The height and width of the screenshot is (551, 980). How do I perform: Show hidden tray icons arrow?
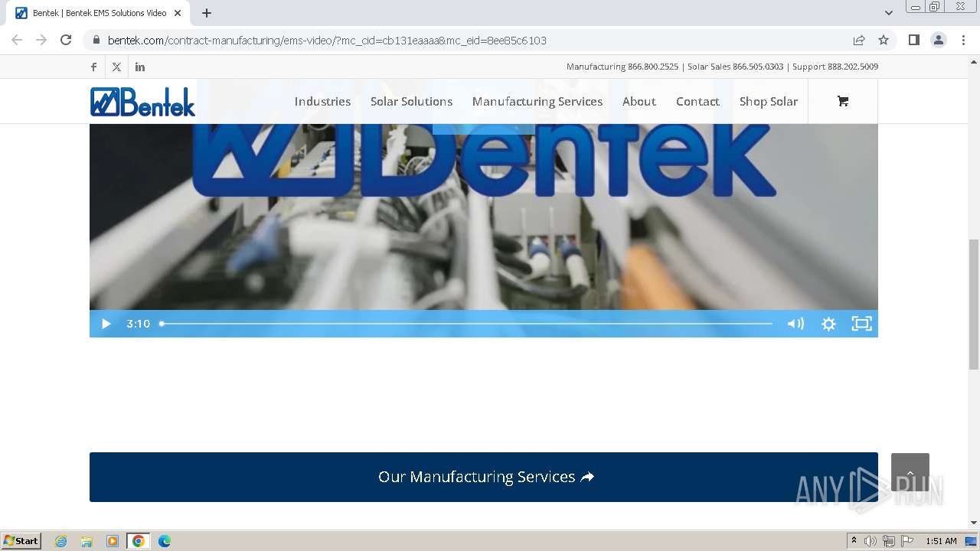pos(854,541)
